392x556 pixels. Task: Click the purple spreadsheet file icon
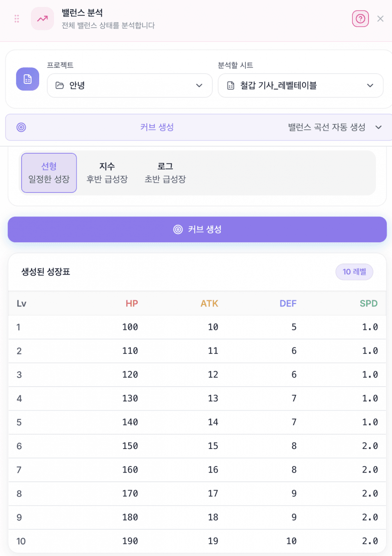[x=28, y=79]
